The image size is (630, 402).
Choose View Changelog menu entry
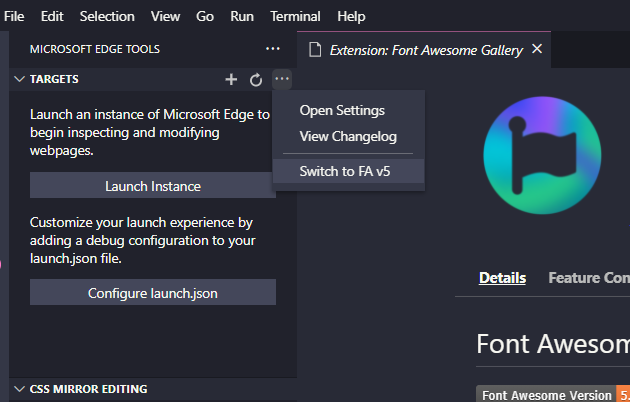click(348, 137)
